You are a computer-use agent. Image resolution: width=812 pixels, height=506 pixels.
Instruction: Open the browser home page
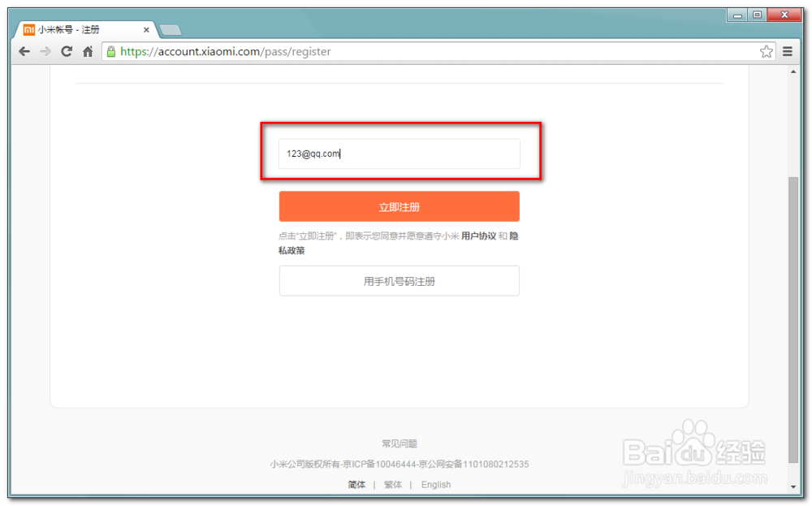pyautogui.click(x=88, y=50)
